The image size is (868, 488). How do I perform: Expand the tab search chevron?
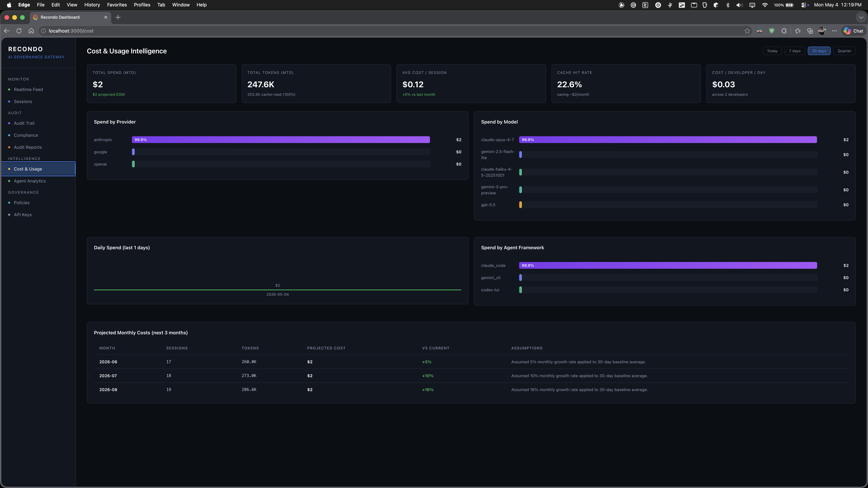(x=861, y=17)
